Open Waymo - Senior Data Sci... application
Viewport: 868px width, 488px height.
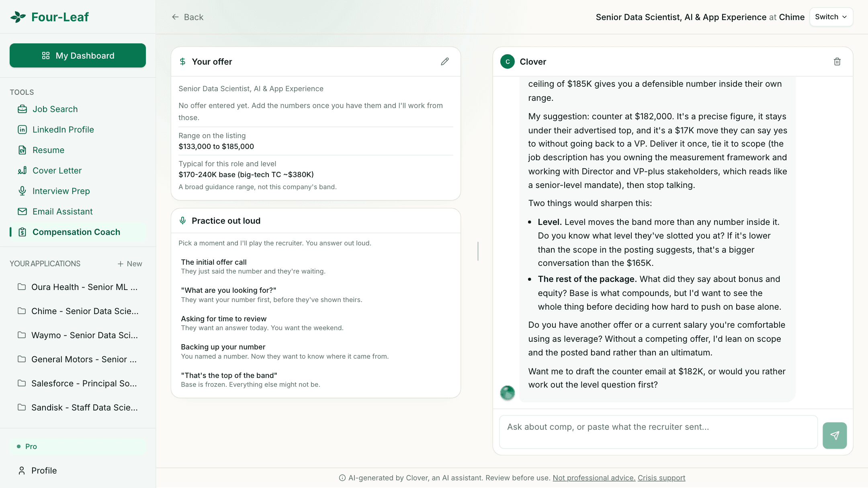78,335
